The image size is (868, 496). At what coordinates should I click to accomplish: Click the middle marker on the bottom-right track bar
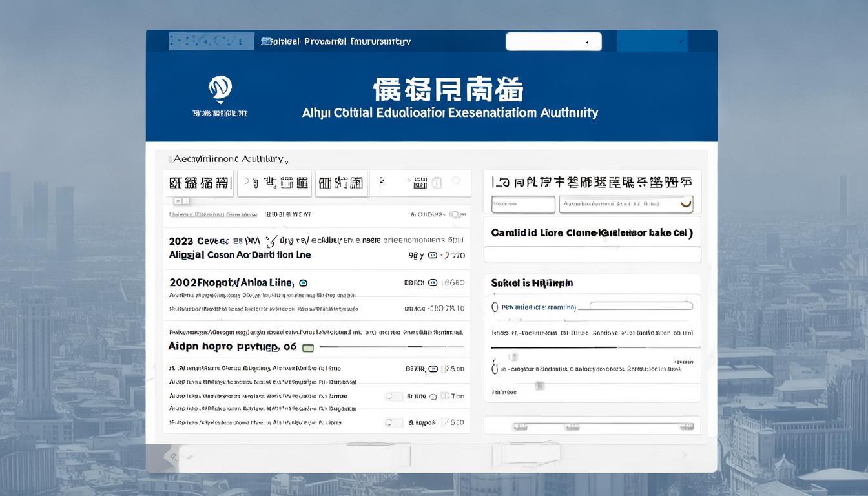pos(572,427)
